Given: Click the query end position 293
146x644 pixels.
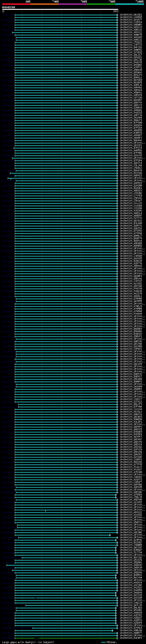Looking at the screenshot, I should coord(115,11).
